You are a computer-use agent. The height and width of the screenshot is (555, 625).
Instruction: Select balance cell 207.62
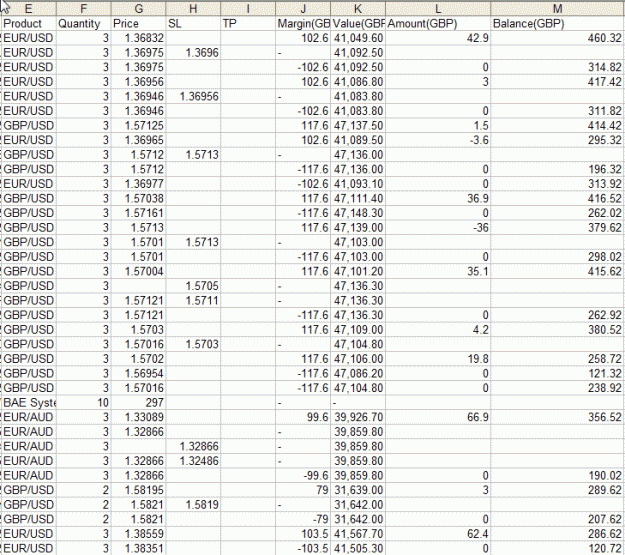coord(558,519)
